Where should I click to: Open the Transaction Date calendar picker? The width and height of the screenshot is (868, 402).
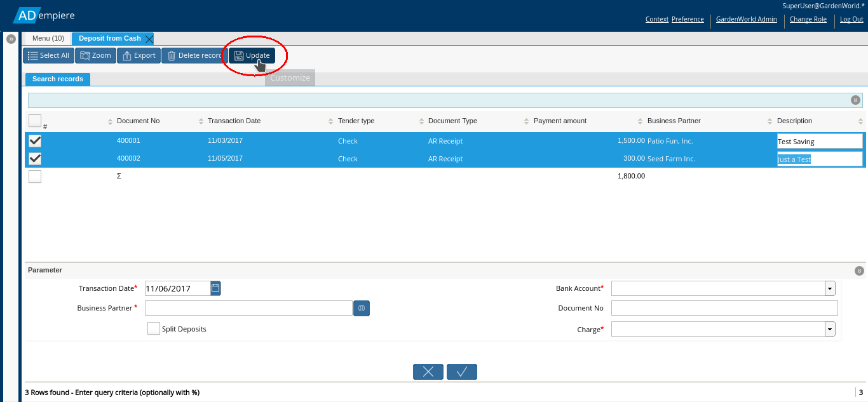[x=215, y=288]
